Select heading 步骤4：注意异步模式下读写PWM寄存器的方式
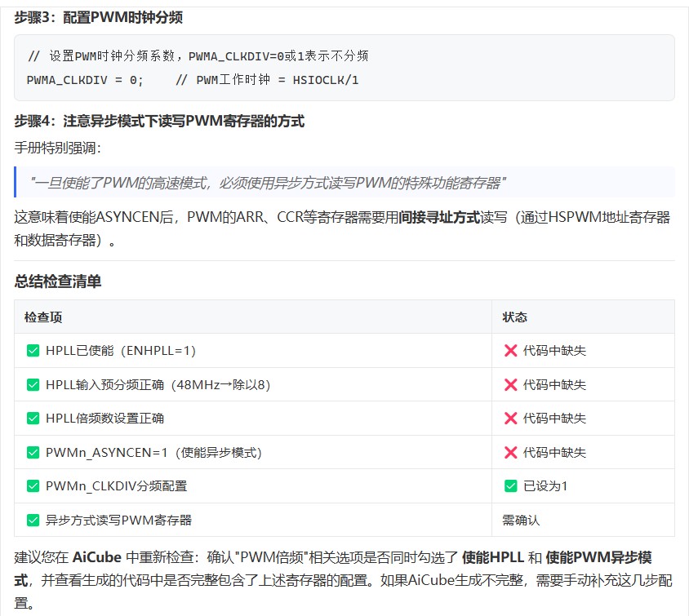 [159, 122]
